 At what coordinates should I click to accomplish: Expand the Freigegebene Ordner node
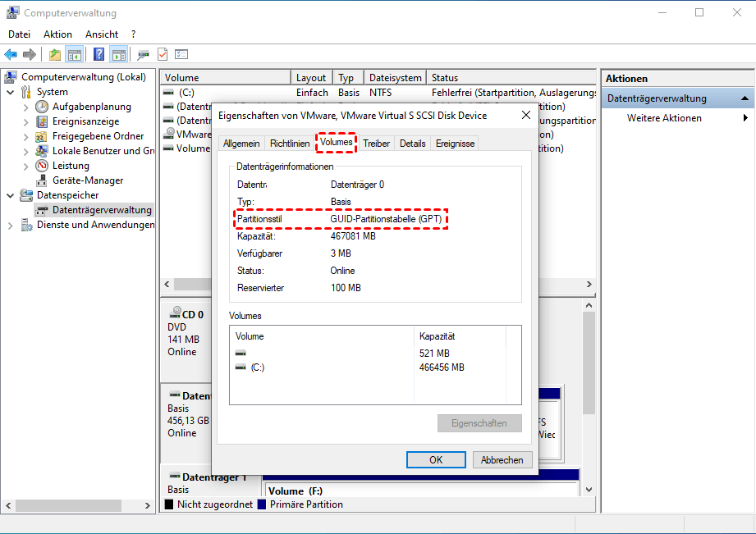[26, 137]
